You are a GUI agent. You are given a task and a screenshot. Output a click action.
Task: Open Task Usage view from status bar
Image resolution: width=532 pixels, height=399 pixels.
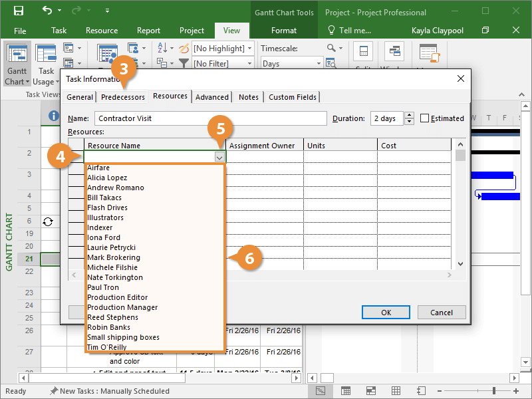pyautogui.click(x=345, y=391)
